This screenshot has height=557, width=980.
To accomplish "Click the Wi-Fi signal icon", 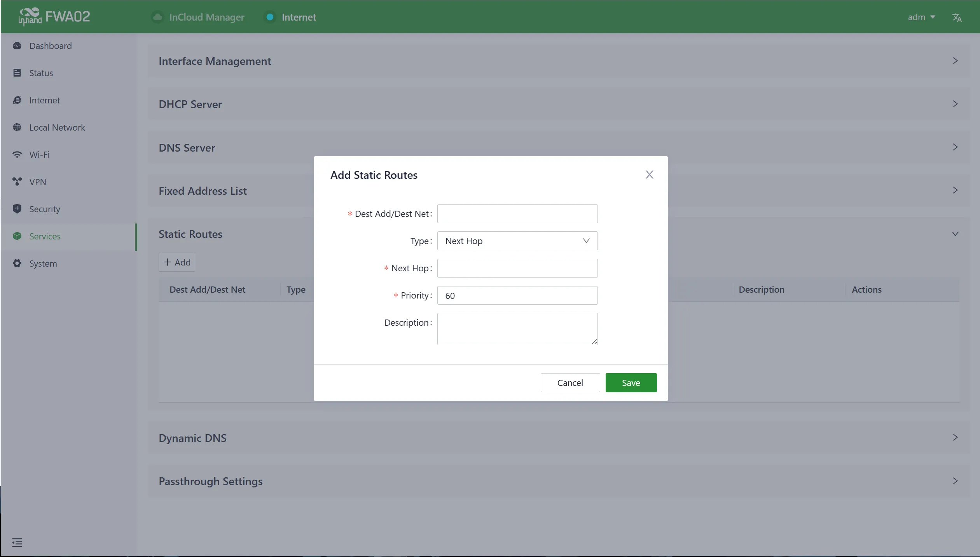I will (x=17, y=155).
